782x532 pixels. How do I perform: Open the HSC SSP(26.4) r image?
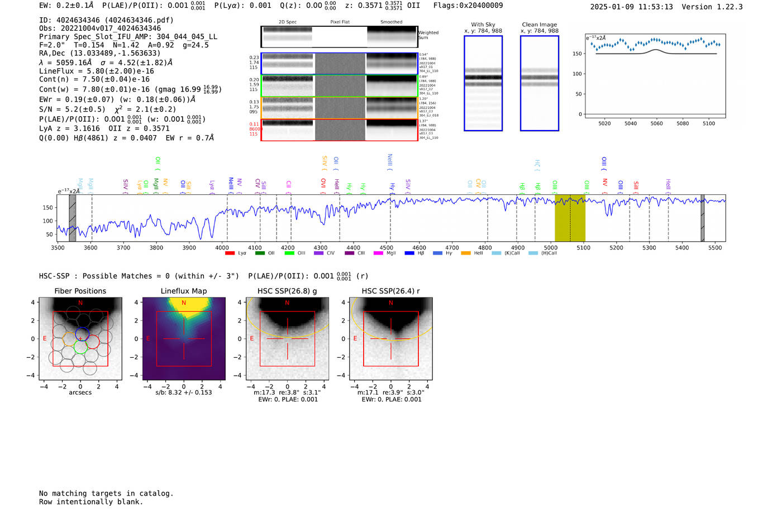tap(390, 339)
